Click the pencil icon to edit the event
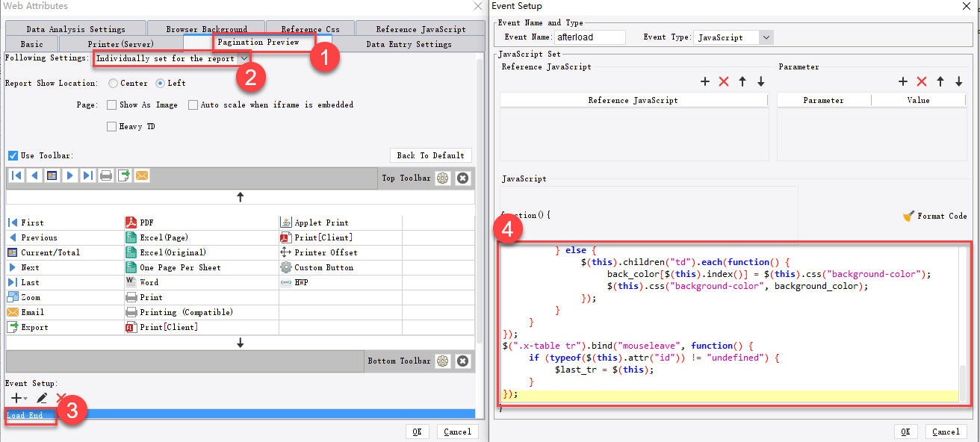 pos(42,398)
